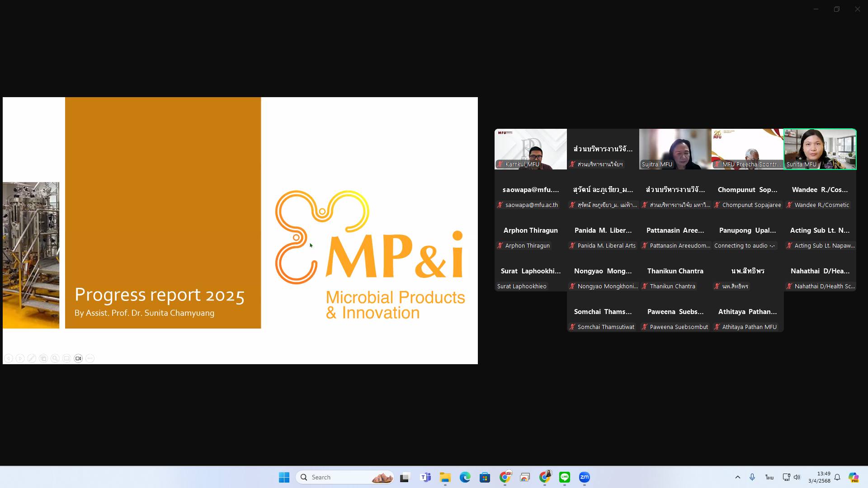Activate the slideshow zoom magnifier
This screenshot has height=488, width=868.
55,358
